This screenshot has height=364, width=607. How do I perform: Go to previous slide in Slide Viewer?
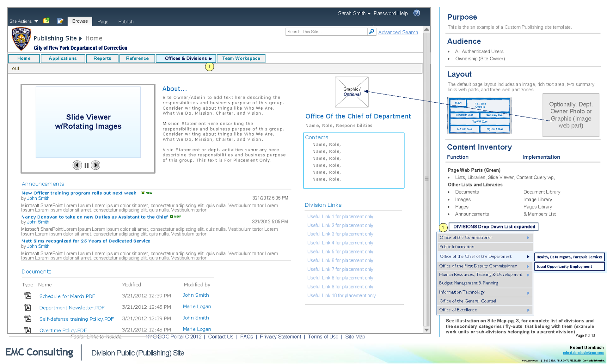[77, 165]
